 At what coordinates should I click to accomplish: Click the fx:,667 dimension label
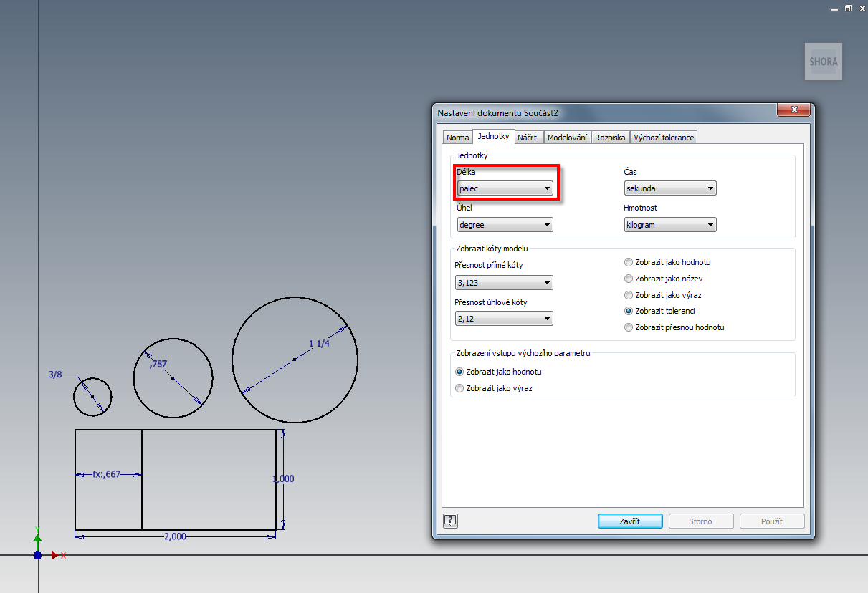[x=107, y=473]
